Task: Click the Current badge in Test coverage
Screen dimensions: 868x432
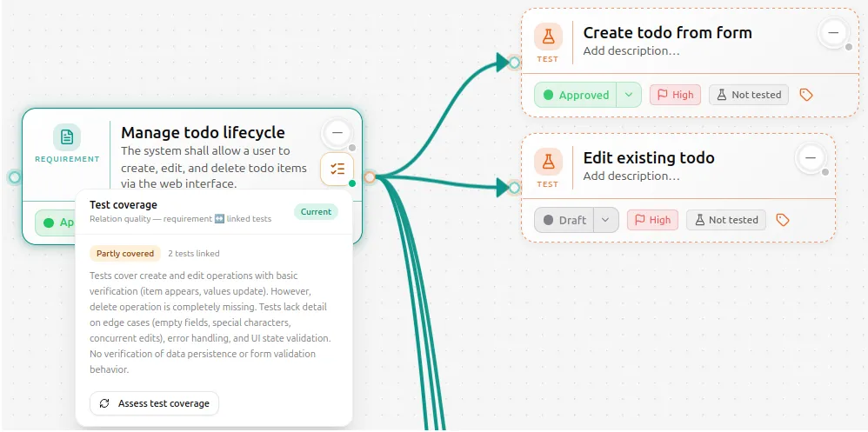Action: coord(316,212)
